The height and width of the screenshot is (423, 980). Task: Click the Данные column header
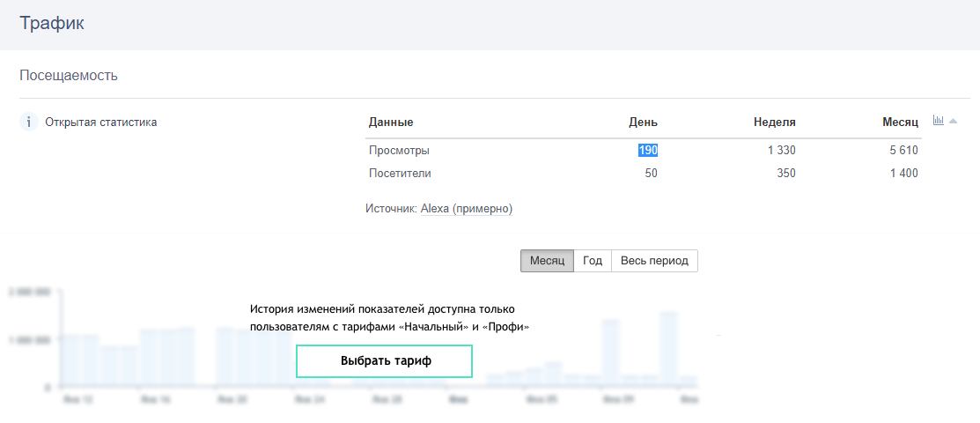391,122
